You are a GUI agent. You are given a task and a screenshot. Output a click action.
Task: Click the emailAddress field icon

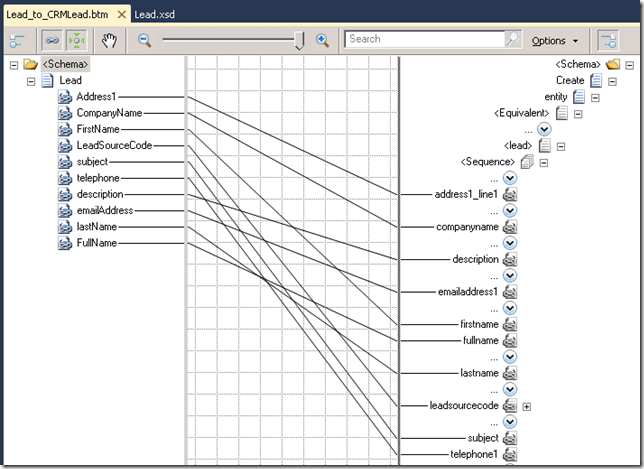65,211
